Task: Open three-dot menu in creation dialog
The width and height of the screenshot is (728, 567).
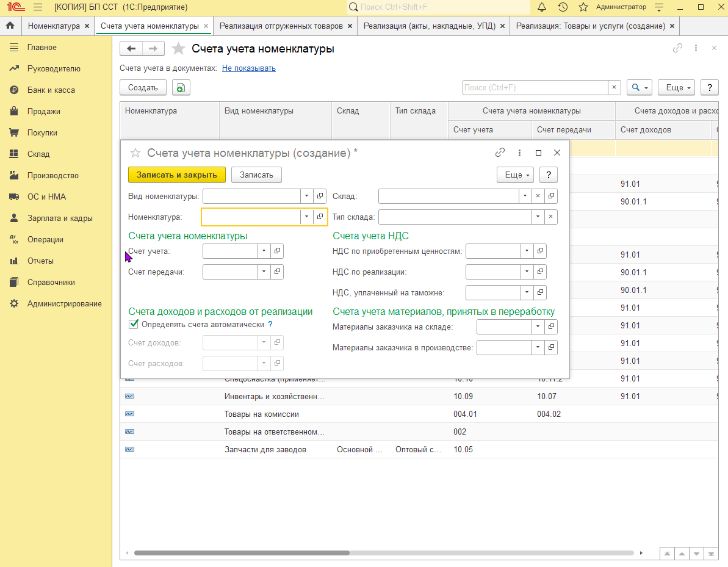Action: click(519, 153)
